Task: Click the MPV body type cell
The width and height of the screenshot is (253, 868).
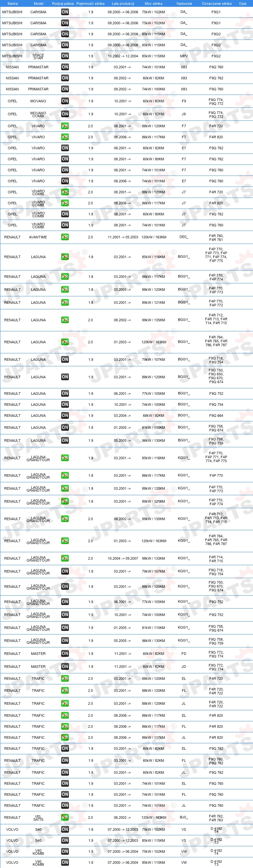Action: click(x=184, y=56)
